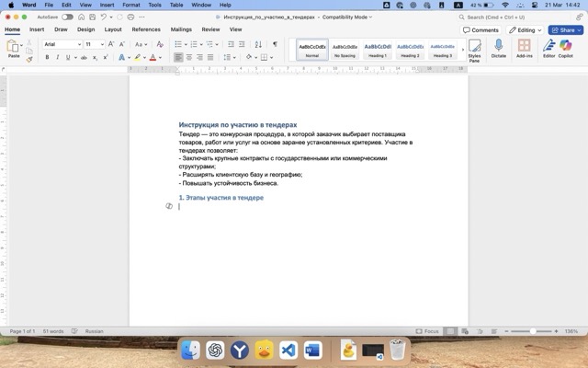Open the font size dropdown
The height and width of the screenshot is (368, 588).
click(x=94, y=44)
